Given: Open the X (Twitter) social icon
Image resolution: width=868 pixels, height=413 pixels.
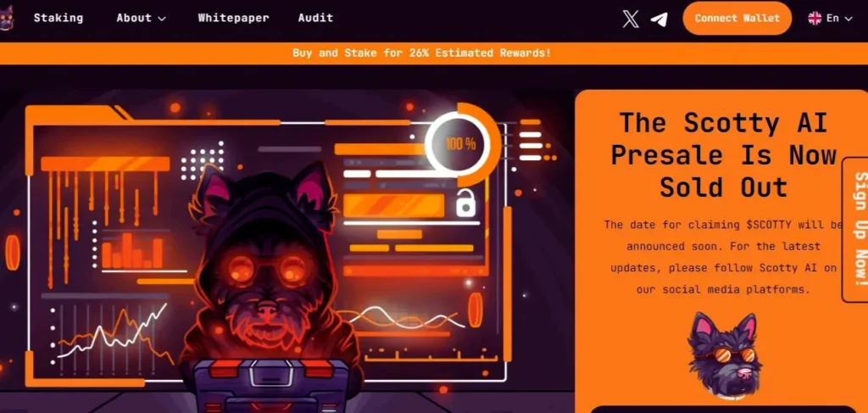Looking at the screenshot, I should (631, 19).
